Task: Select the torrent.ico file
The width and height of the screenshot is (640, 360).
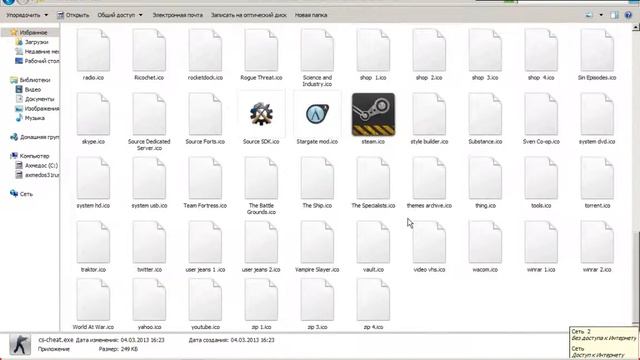Action: tap(597, 182)
